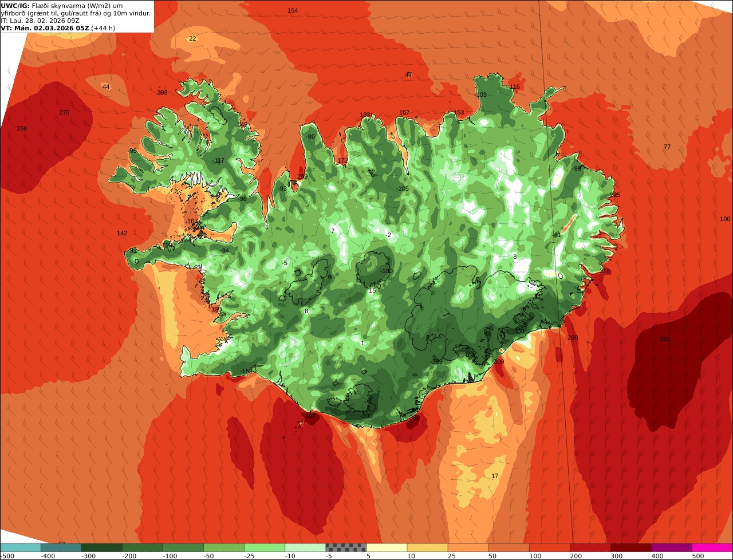733x560 pixels.
Task: Click the orange swatch between 25 and 50
Action: pos(468,547)
